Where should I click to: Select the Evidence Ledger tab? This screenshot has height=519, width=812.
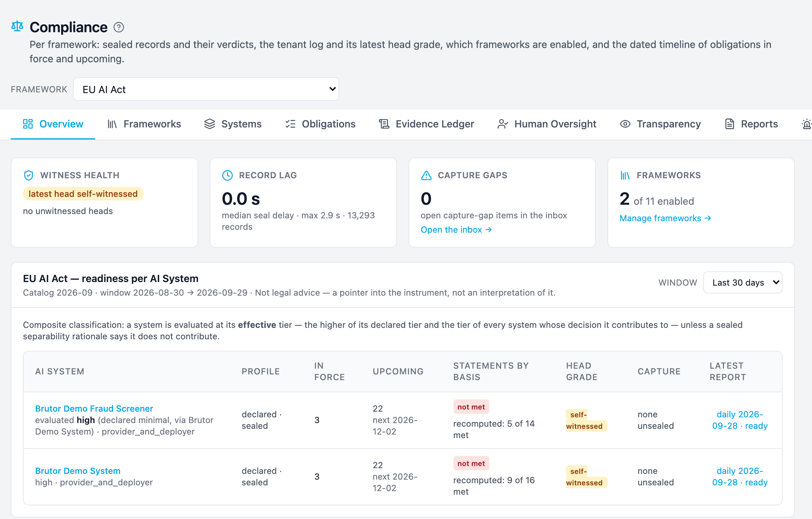[426, 124]
